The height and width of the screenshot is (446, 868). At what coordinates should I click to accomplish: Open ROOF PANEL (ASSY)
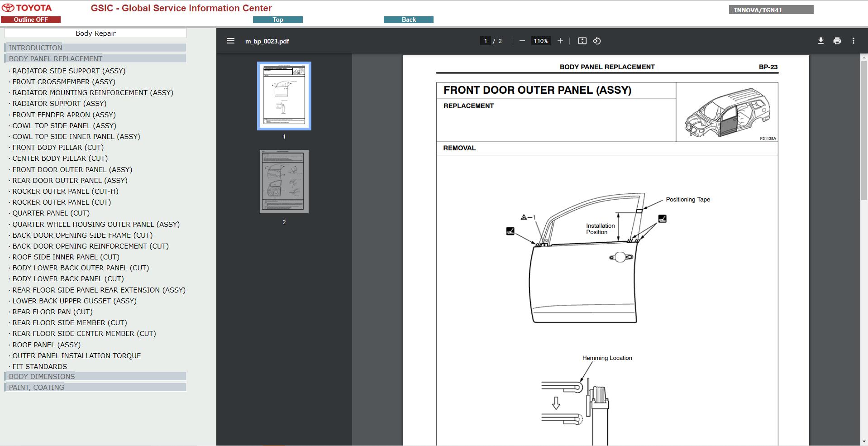point(46,345)
